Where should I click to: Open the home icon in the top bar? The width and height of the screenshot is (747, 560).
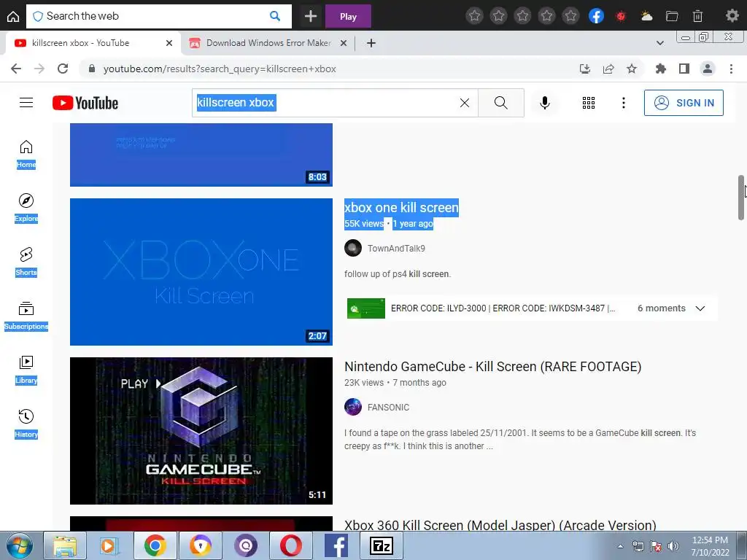coord(13,16)
